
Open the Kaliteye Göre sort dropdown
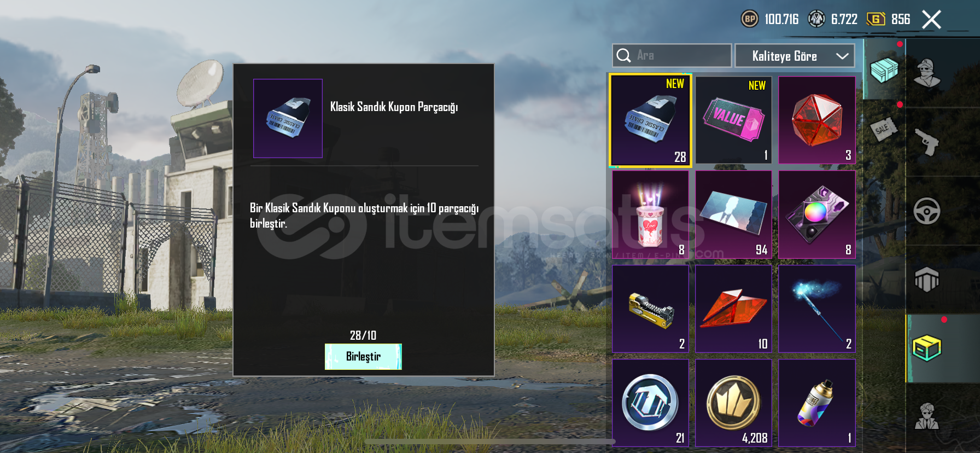pos(795,56)
